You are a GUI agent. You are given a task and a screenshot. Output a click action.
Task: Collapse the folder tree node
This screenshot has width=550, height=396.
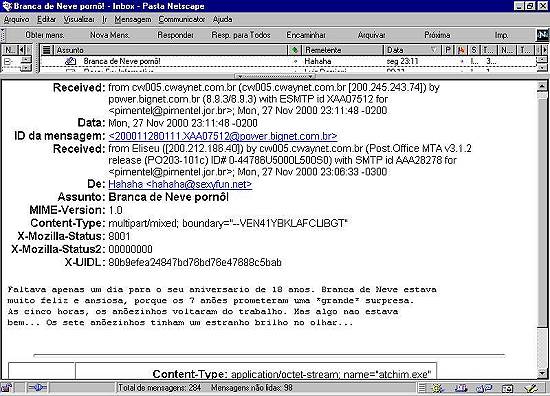coord(7,62)
